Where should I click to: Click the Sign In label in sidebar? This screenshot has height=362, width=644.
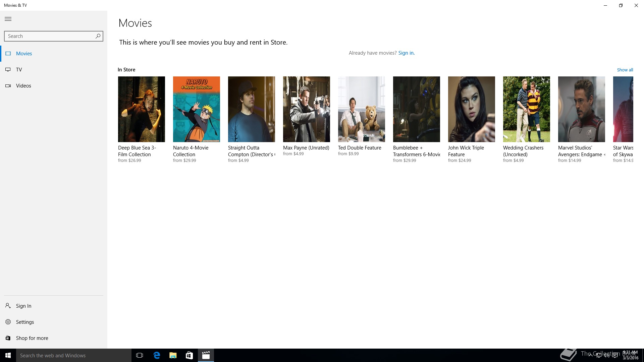[x=23, y=306]
